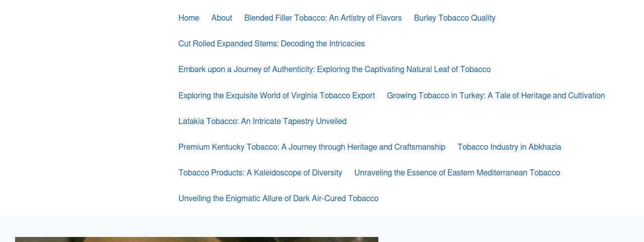644x242 pixels.
Task: Visit Unraveling the Essence of Eastern Mediterranean Tobacco
Action: click(457, 173)
